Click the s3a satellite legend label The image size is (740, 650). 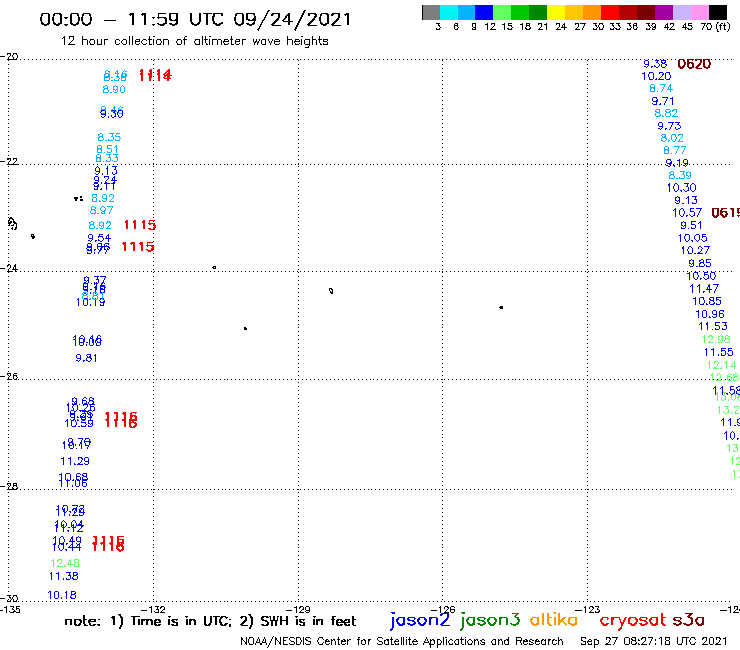click(x=688, y=620)
